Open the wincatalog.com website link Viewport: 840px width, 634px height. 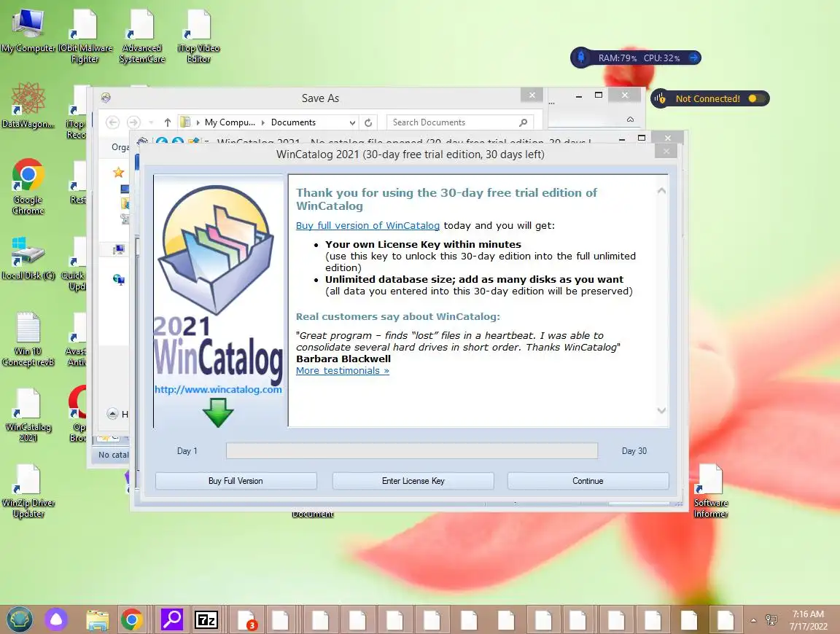tap(218, 389)
